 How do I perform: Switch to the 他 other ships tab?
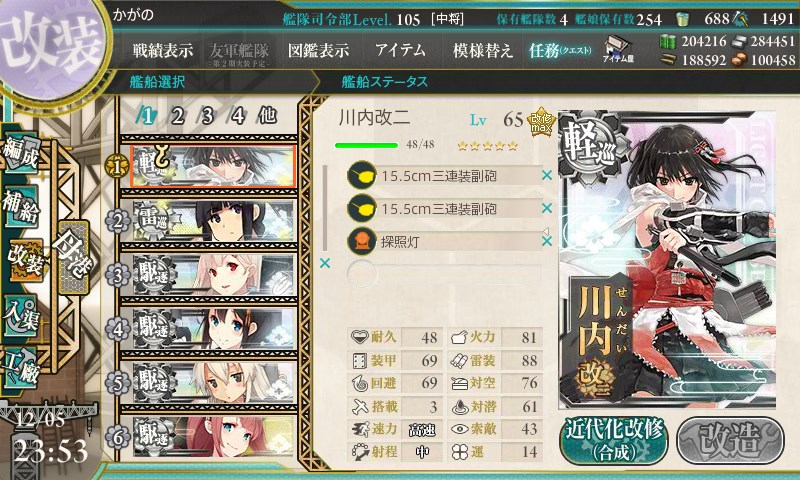(267, 116)
